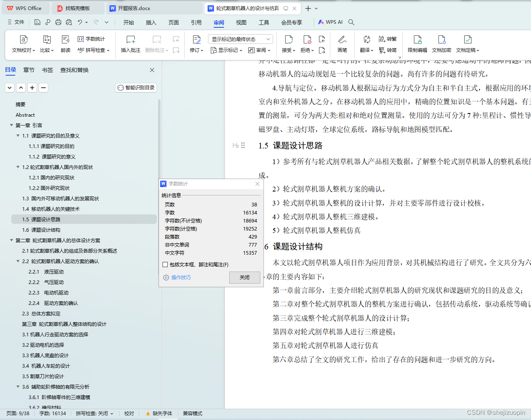531x420 pixels.
Task: Click 字数统计 in the ribbon
Action: [x=91, y=39]
